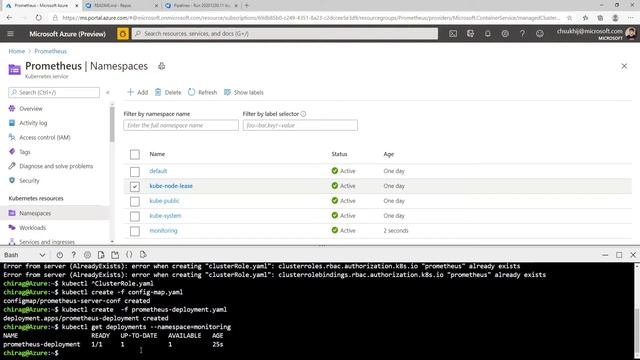This screenshot has height=360, width=640.
Task: Check the kube-public namespace checkbox
Action: point(135,201)
